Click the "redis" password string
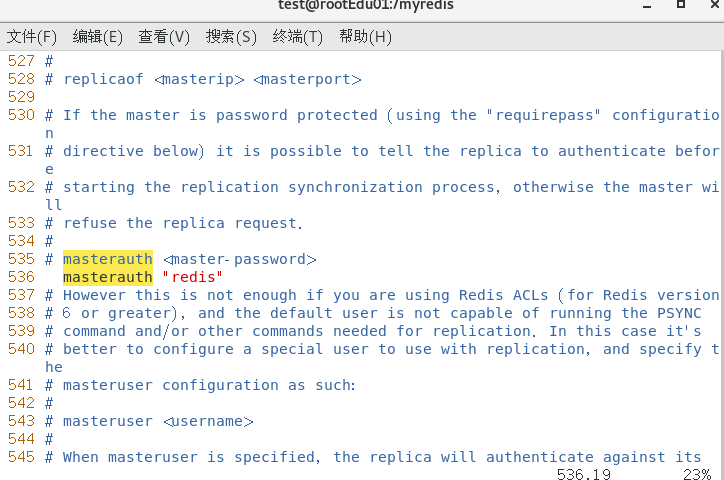This screenshot has height=480, width=724. (192, 277)
